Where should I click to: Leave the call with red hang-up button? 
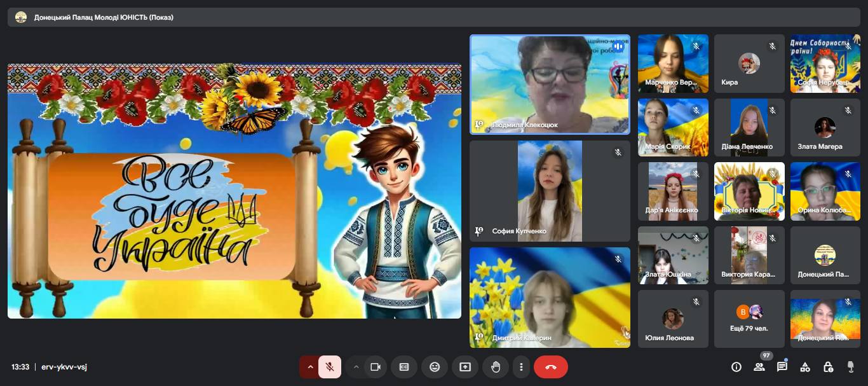(551, 367)
